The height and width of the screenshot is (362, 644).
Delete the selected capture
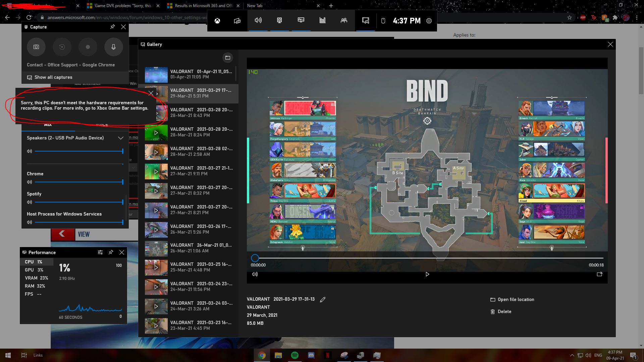pyautogui.click(x=501, y=312)
